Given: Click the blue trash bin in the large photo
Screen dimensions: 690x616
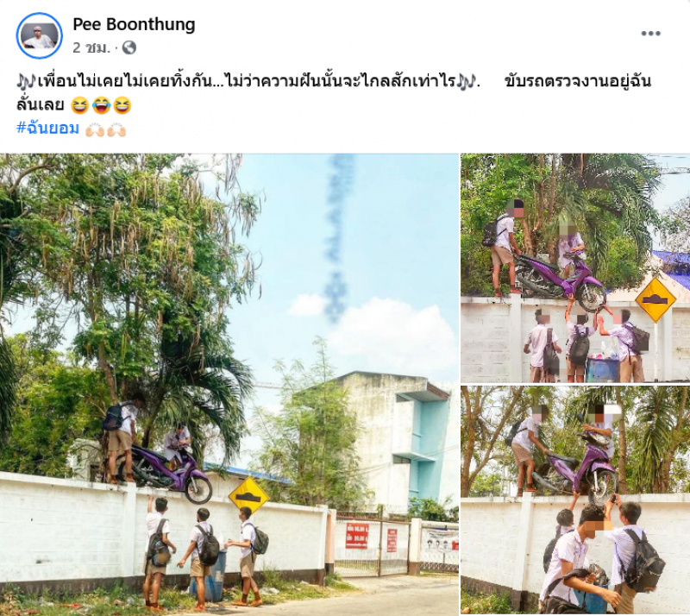Looking at the screenshot, I should [216, 575].
